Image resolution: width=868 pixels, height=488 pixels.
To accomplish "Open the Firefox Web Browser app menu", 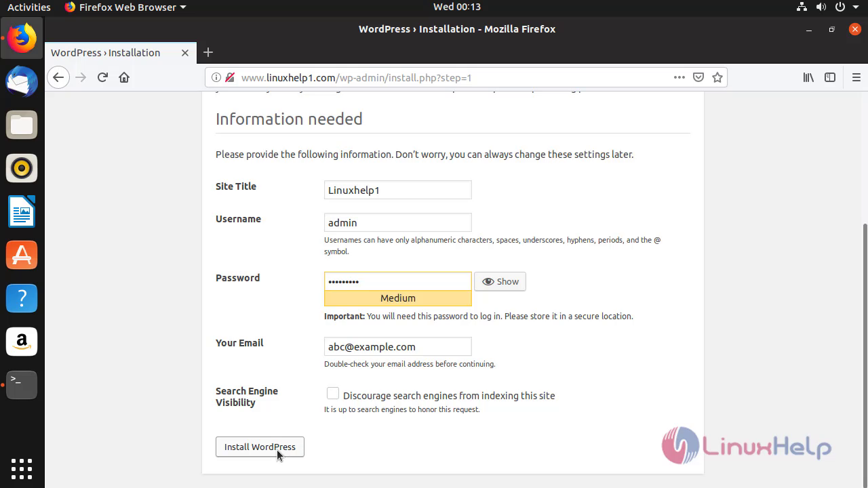I will 125,7.
